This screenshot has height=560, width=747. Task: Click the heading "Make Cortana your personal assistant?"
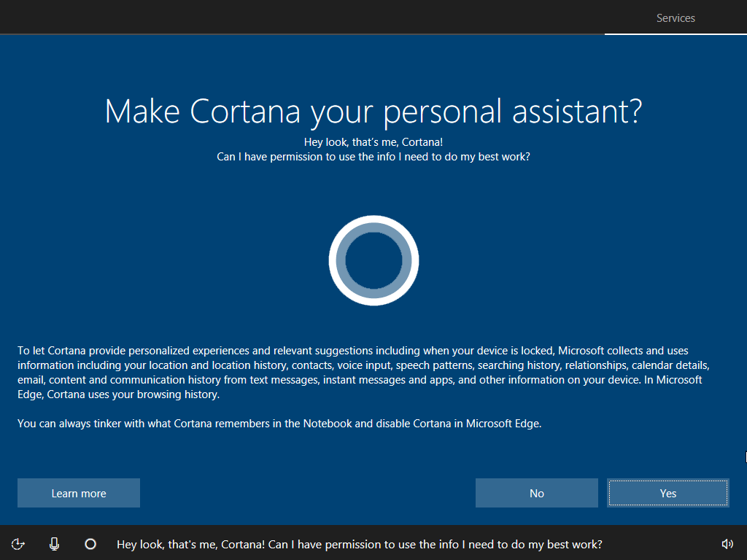[x=373, y=112]
